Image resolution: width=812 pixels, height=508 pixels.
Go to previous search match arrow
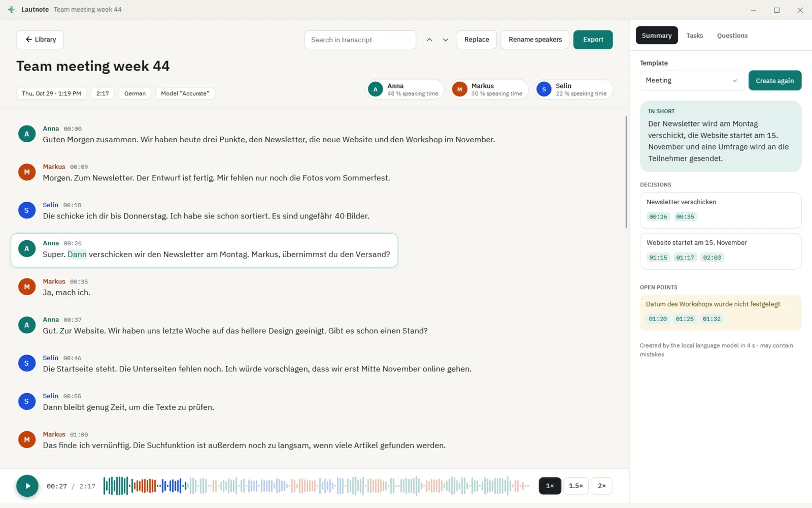click(429, 40)
